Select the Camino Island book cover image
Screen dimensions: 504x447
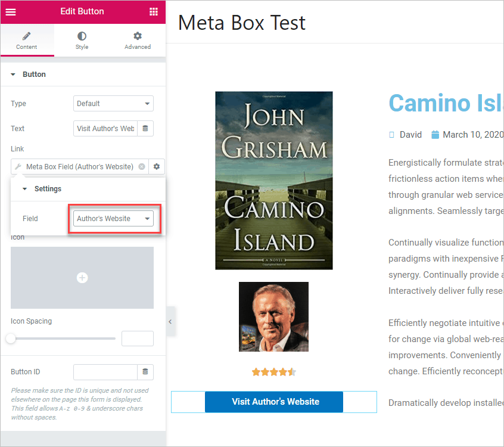pos(274,180)
